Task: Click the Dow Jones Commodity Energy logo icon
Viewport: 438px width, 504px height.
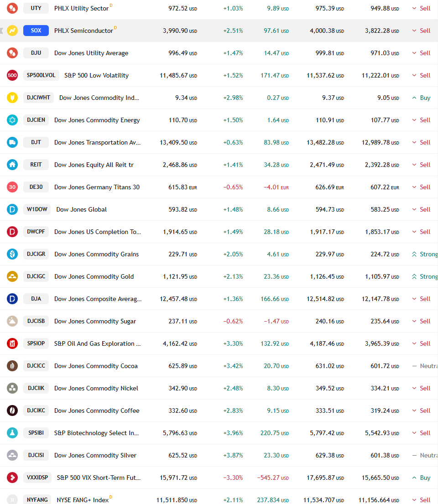Action: pyautogui.click(x=12, y=120)
